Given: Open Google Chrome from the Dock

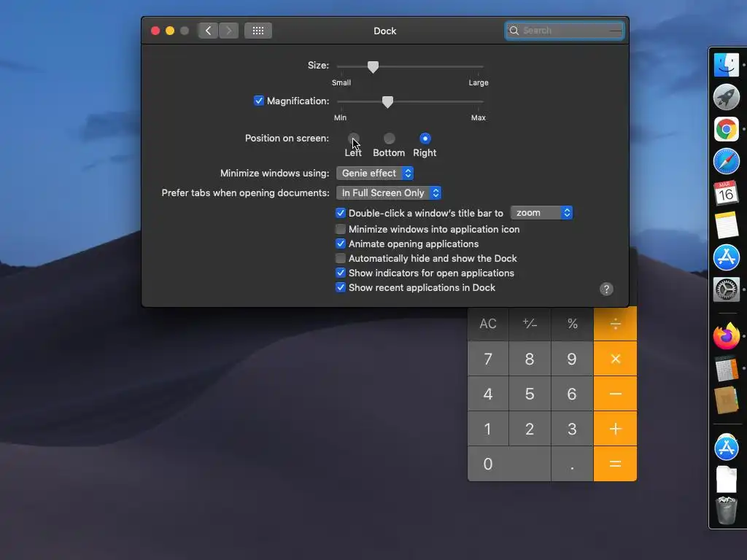Looking at the screenshot, I should click(x=726, y=129).
